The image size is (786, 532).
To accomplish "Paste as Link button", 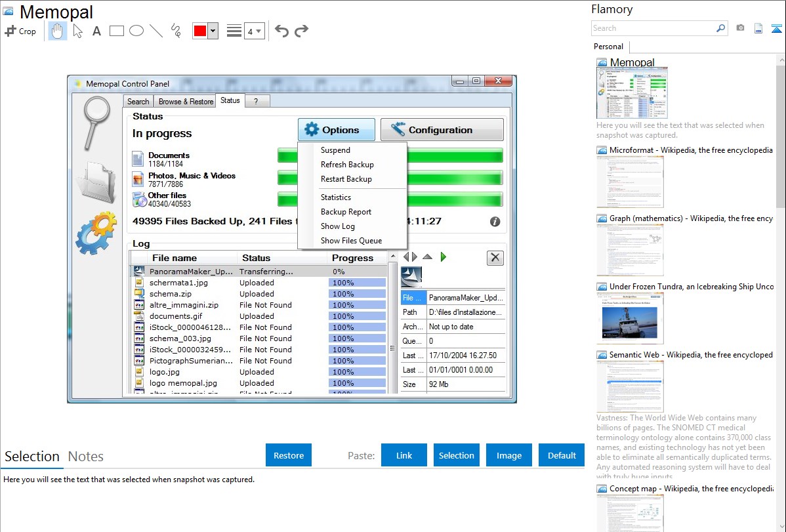I will (x=404, y=455).
